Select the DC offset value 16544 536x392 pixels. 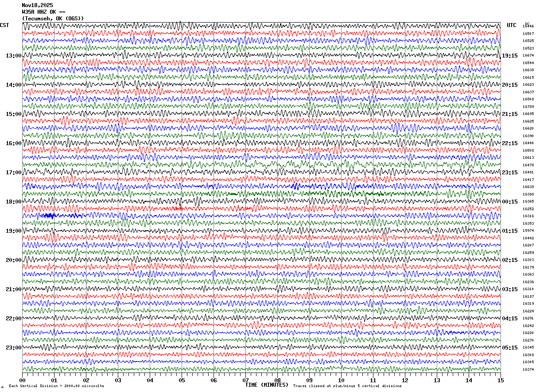[528, 63]
